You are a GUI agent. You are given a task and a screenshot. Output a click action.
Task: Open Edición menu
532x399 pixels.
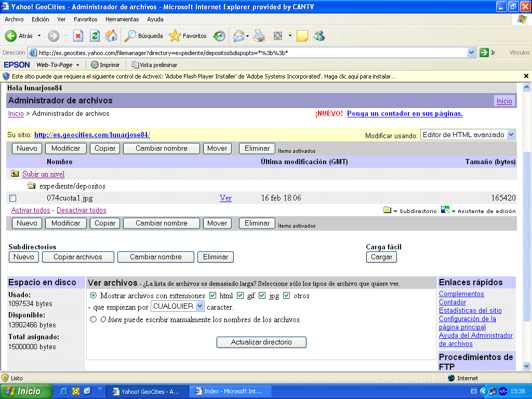[x=41, y=19]
